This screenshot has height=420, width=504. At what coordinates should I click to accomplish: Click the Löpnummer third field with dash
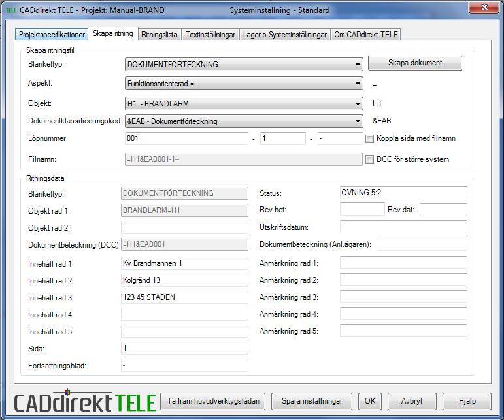coord(341,138)
